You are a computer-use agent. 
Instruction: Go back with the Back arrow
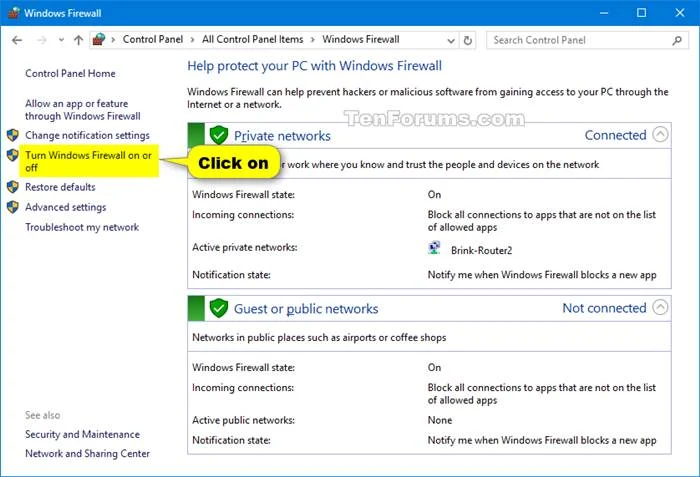point(17,40)
